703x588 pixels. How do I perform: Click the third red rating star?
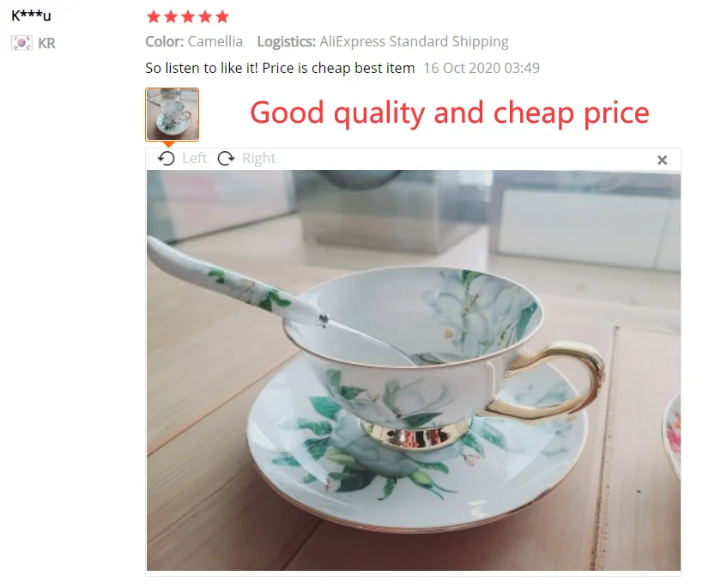point(188,17)
